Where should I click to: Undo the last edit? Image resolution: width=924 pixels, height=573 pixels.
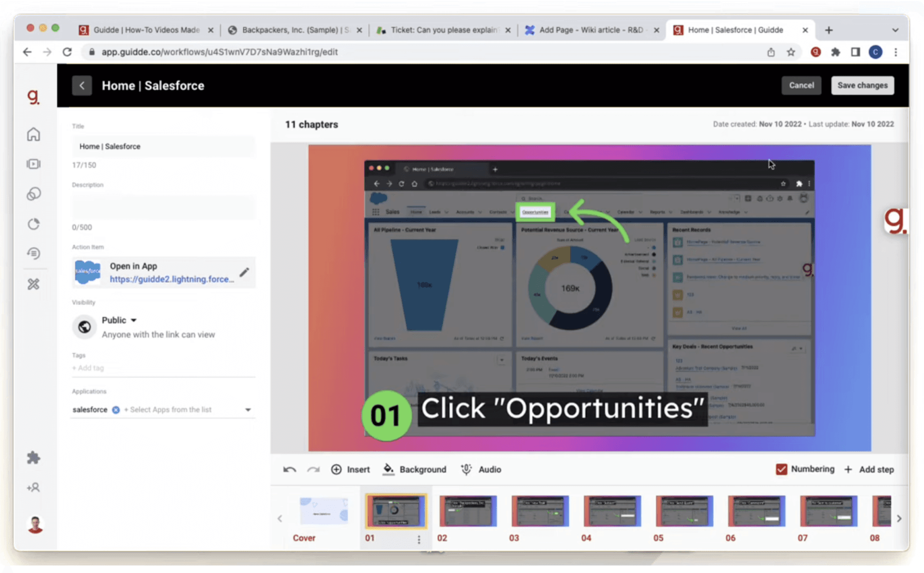290,469
